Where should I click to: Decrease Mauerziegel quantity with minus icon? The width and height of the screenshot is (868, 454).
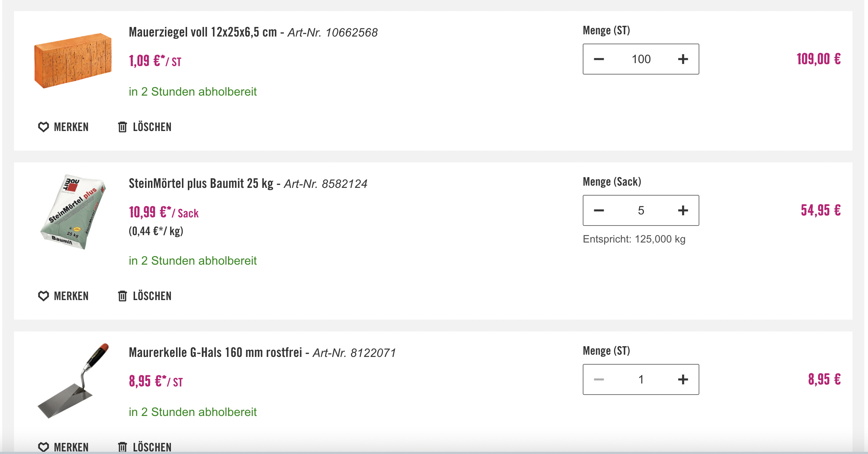tap(599, 59)
